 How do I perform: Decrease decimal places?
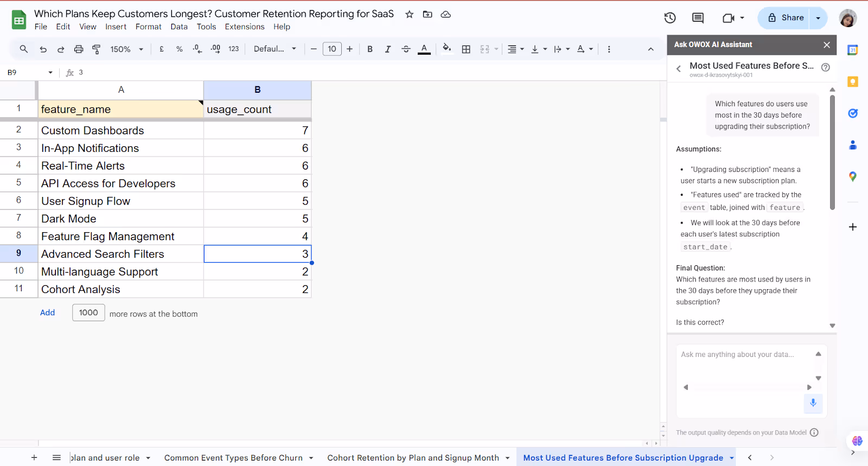pyautogui.click(x=197, y=49)
